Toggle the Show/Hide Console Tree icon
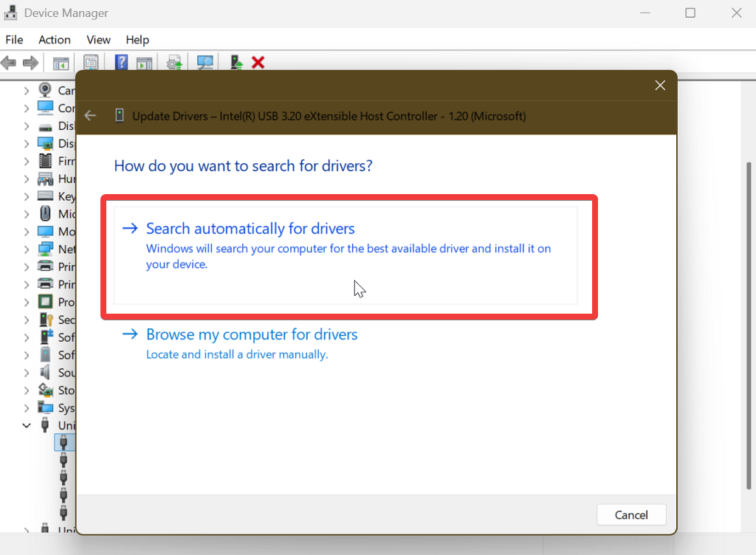The width and height of the screenshot is (756, 555). tap(60, 63)
